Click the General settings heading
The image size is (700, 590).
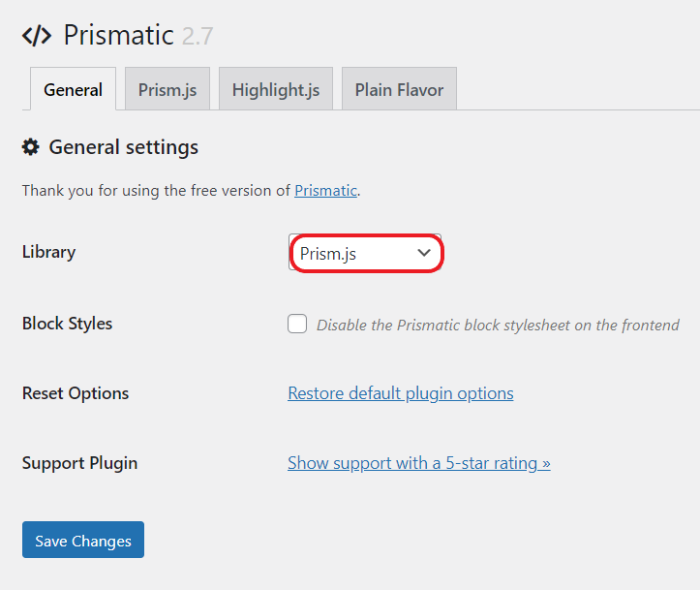[x=124, y=147]
